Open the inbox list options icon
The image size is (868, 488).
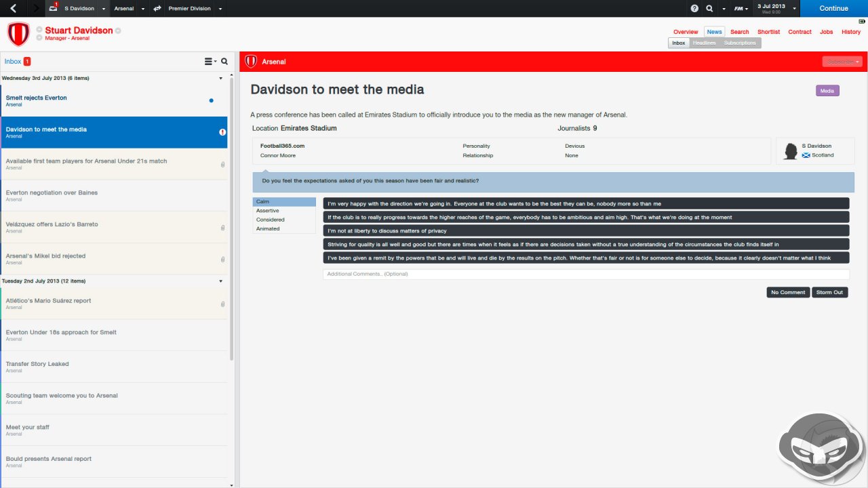[x=209, y=62]
